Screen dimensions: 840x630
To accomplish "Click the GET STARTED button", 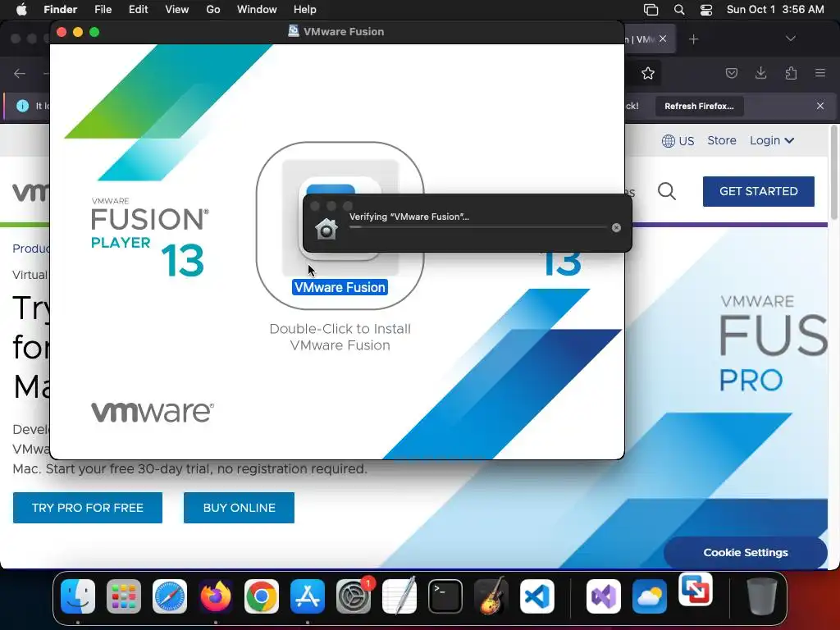I will pos(758,191).
